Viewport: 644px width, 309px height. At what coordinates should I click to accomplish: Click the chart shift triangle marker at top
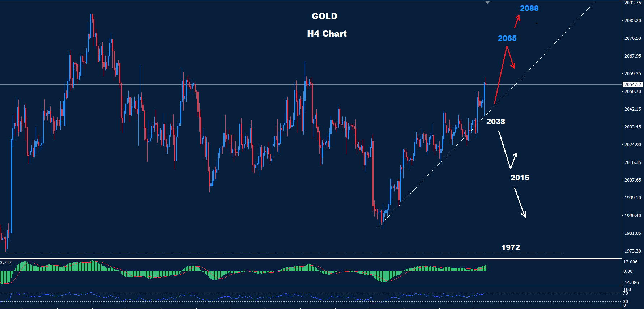pyautogui.click(x=487, y=3)
